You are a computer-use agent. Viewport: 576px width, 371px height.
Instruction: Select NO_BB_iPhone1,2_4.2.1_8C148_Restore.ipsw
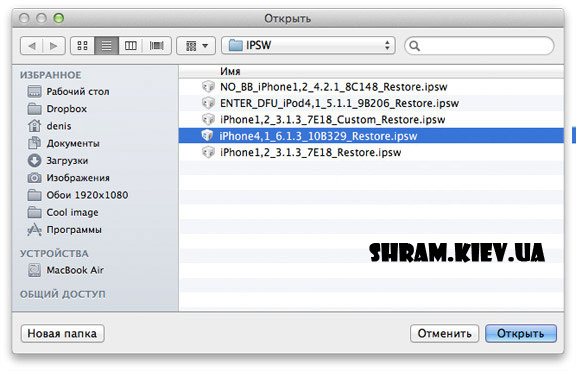371,87
